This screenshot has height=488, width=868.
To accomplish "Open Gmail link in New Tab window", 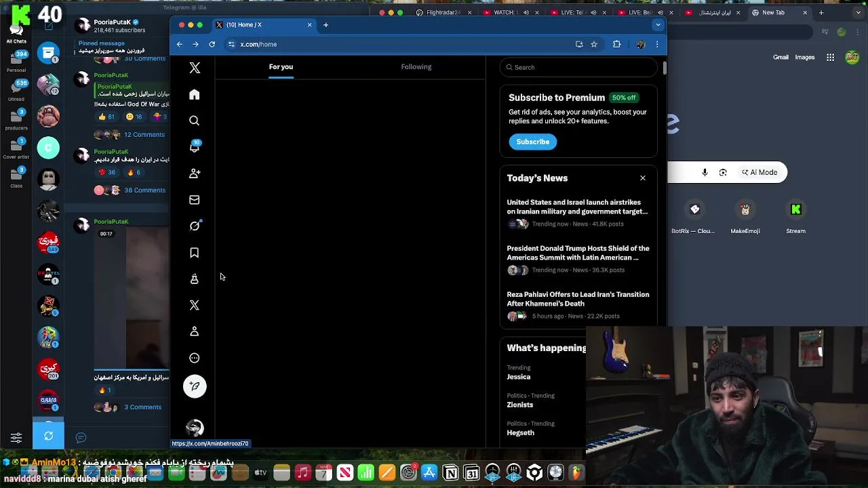I will 781,57.
